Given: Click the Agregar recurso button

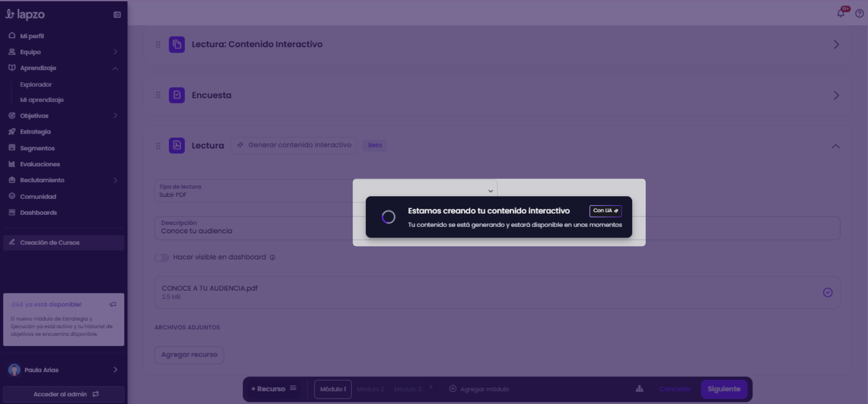Looking at the screenshot, I should pos(189,355).
